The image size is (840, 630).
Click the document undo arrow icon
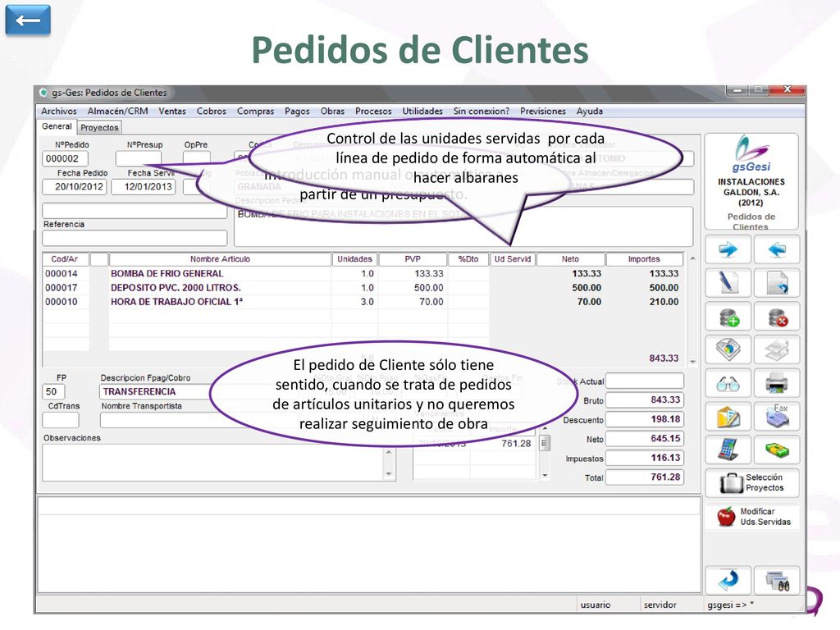point(777,283)
